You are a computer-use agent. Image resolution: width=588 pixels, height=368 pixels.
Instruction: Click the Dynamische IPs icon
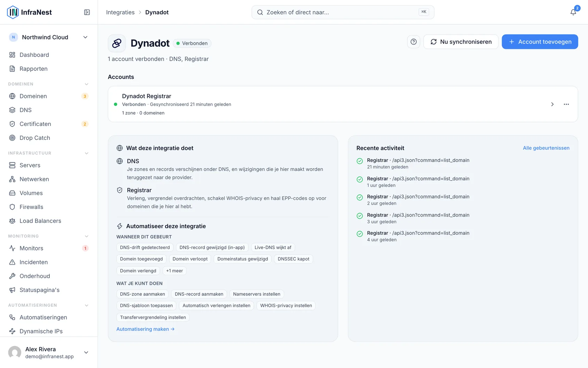tap(12, 331)
